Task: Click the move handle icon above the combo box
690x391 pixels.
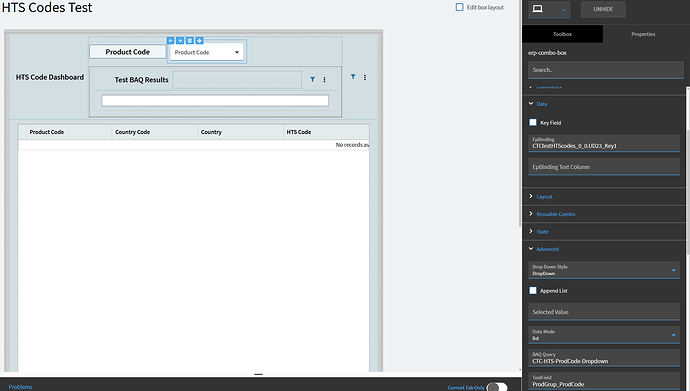Action: (x=199, y=40)
